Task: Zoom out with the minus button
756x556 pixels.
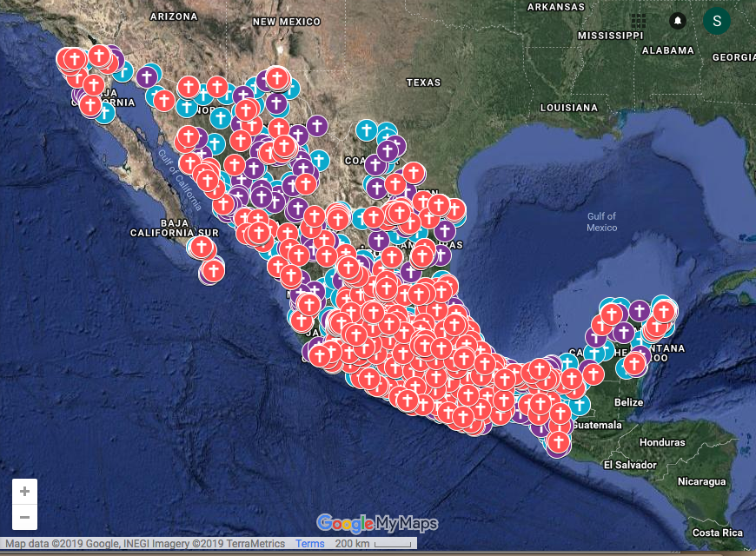Action: click(x=24, y=518)
